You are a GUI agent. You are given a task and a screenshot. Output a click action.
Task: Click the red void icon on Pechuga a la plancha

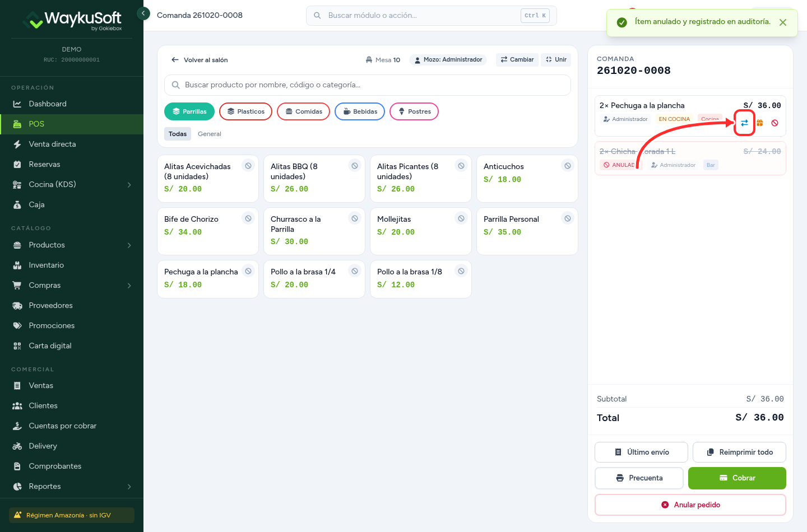click(774, 123)
